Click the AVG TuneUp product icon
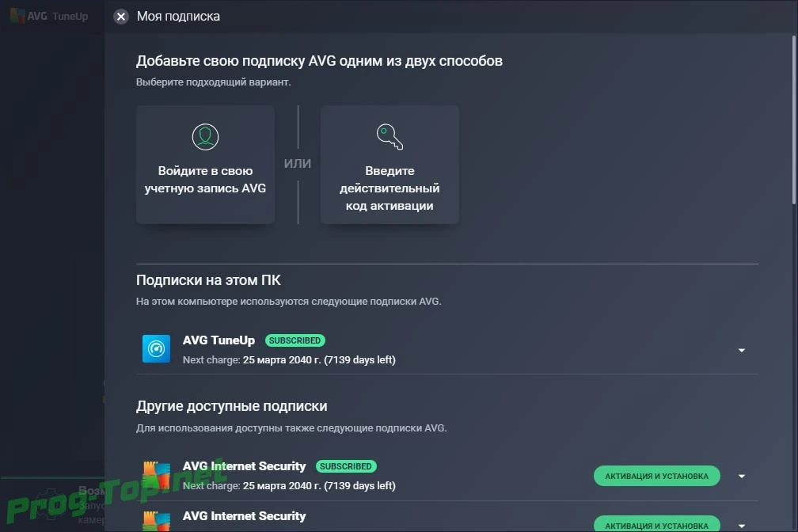Viewport: 798px width, 532px height. pos(156,348)
